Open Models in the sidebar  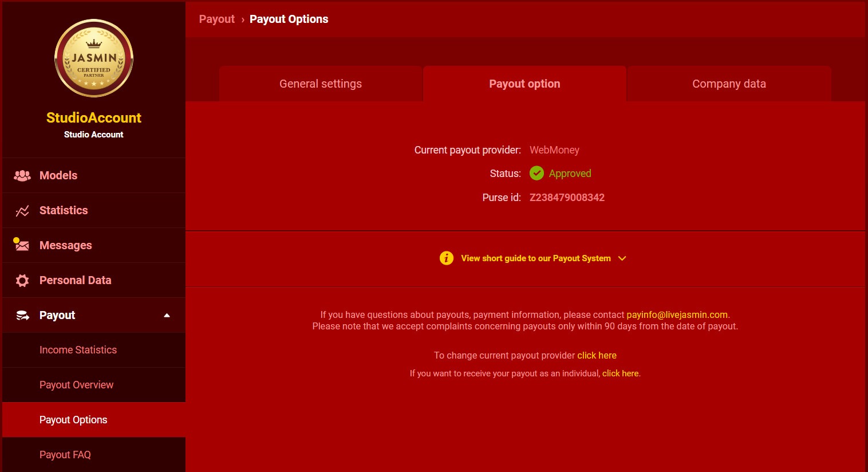tap(94, 175)
